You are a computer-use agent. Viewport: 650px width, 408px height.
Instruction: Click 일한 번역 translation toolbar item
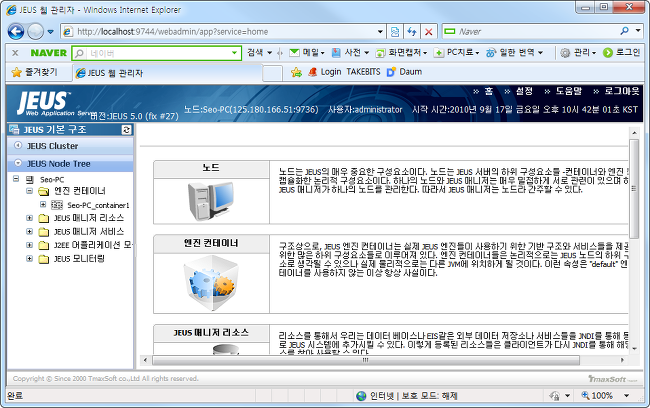tap(514, 53)
